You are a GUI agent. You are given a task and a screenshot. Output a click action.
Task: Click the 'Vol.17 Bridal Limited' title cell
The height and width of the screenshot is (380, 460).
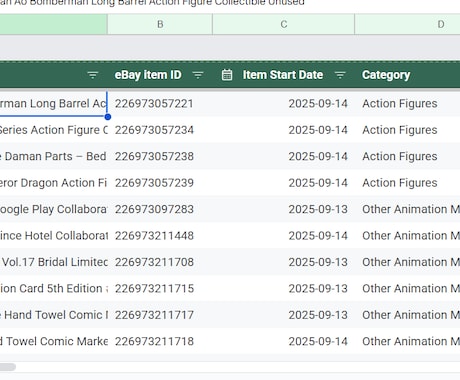(x=53, y=262)
